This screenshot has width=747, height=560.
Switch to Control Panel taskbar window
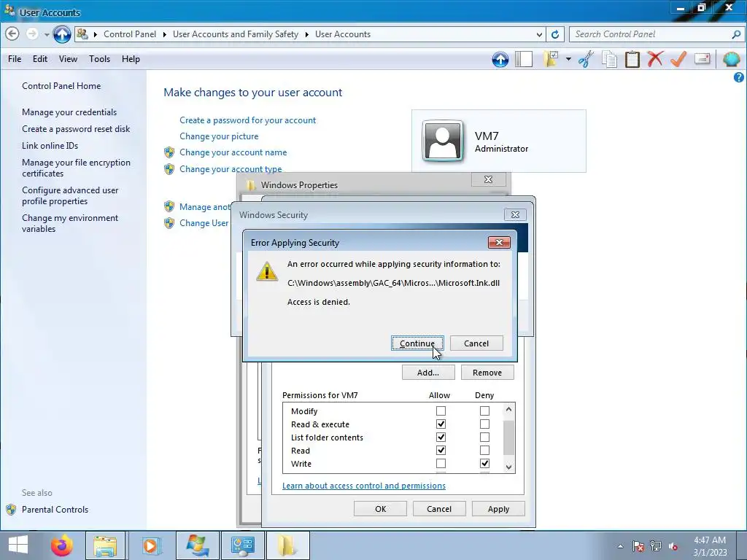pos(242,545)
